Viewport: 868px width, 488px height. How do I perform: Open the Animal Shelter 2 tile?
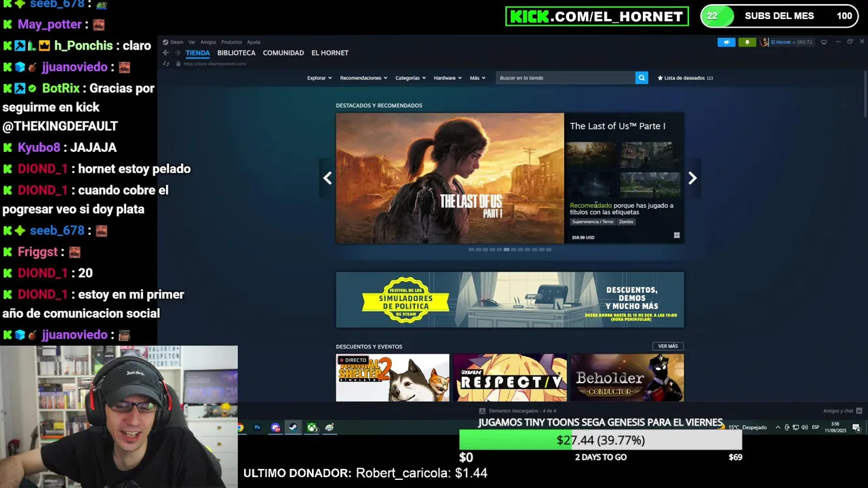click(x=393, y=378)
